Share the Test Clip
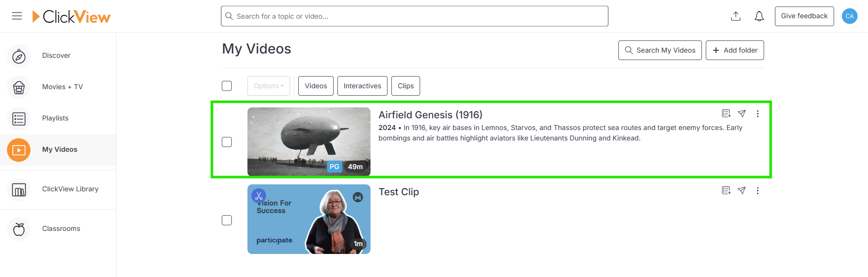Screen dimensions: 868x277 point(742,190)
